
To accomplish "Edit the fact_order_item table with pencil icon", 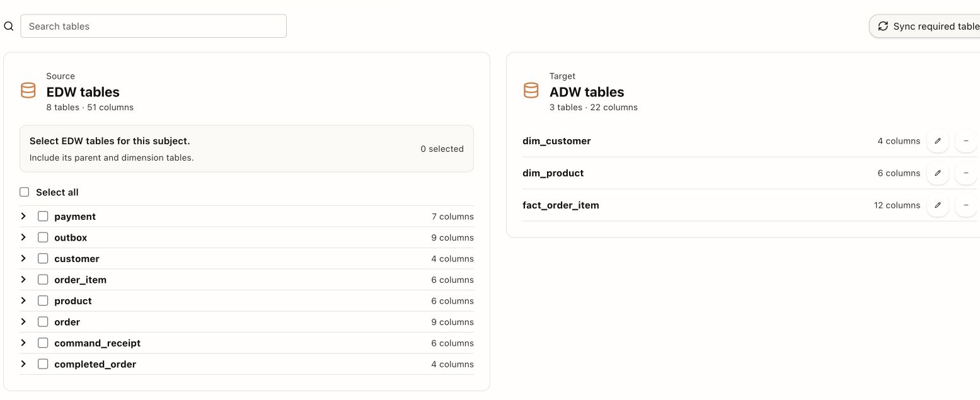I will coord(938,205).
